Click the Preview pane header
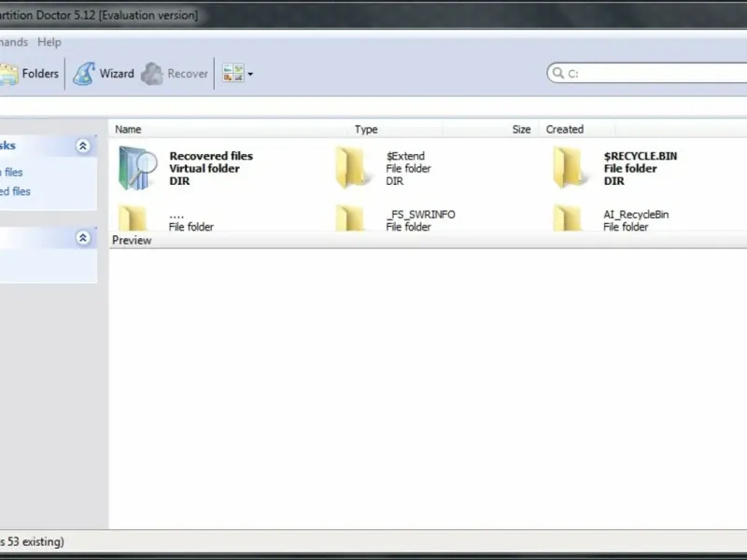 [428, 240]
